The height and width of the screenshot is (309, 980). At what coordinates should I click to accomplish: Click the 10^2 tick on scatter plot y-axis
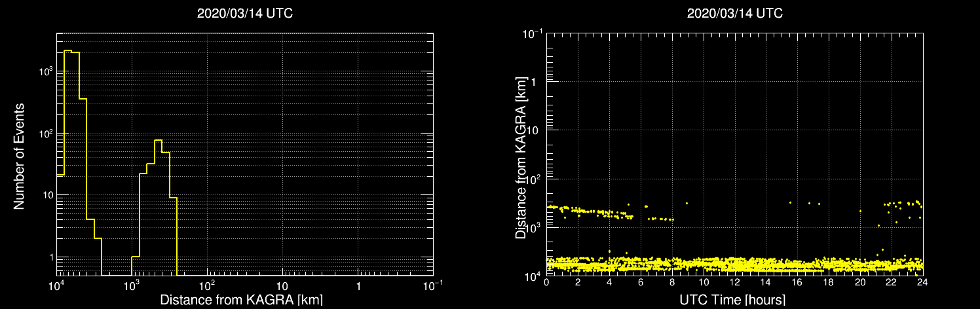point(533,178)
